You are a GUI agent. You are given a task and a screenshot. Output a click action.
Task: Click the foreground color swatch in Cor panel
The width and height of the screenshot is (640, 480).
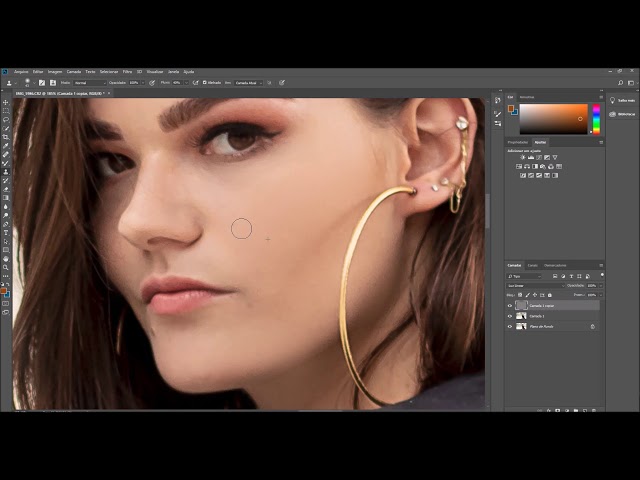coord(511,108)
